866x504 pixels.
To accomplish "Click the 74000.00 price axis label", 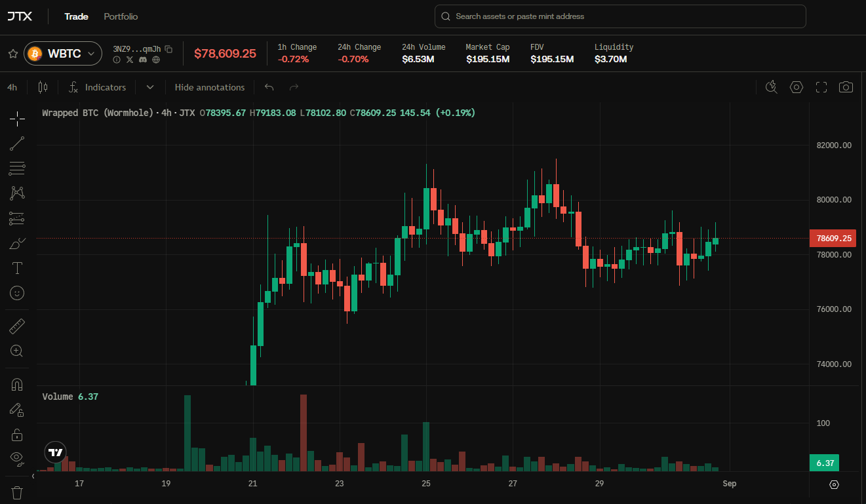I will [x=833, y=364].
